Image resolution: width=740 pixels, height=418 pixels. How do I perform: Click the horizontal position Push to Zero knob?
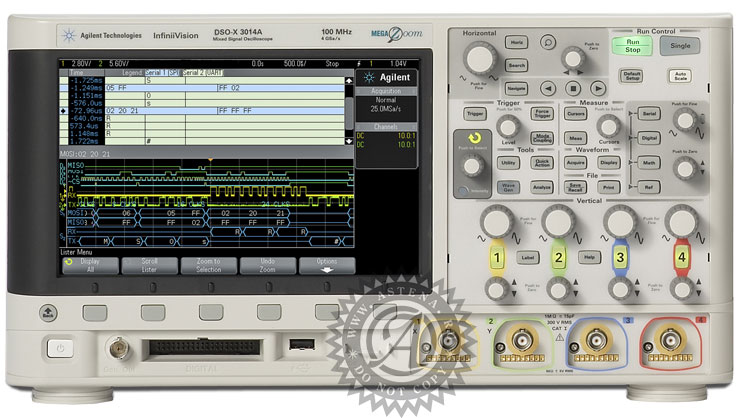pos(573,59)
